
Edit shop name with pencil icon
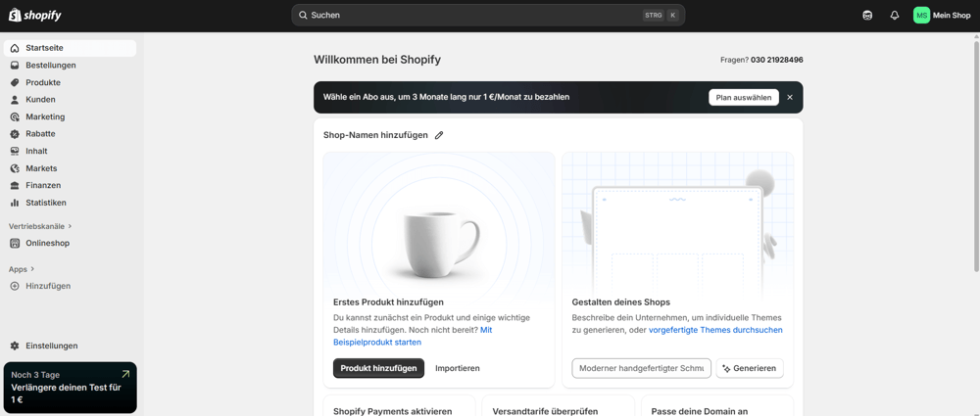click(439, 135)
